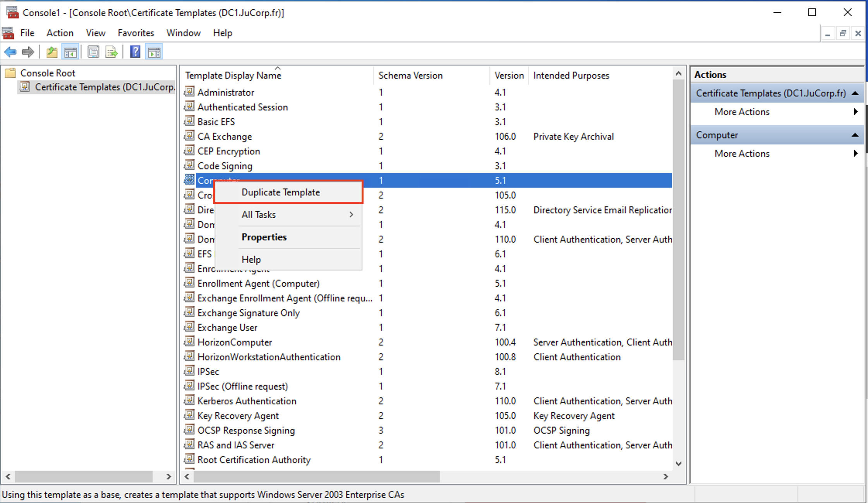Click the CA Exchange template icon
The image size is (868, 503).
tap(189, 136)
